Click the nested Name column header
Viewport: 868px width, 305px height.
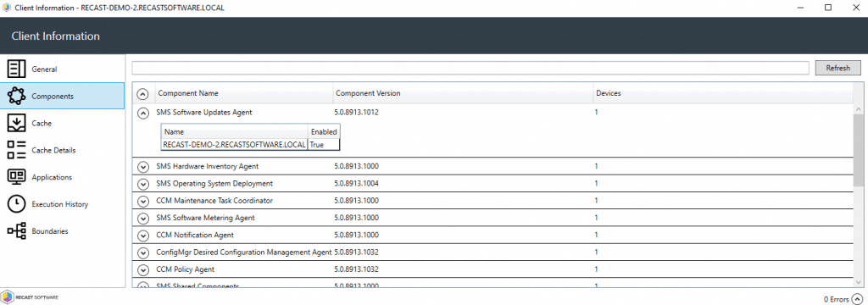tap(235, 132)
